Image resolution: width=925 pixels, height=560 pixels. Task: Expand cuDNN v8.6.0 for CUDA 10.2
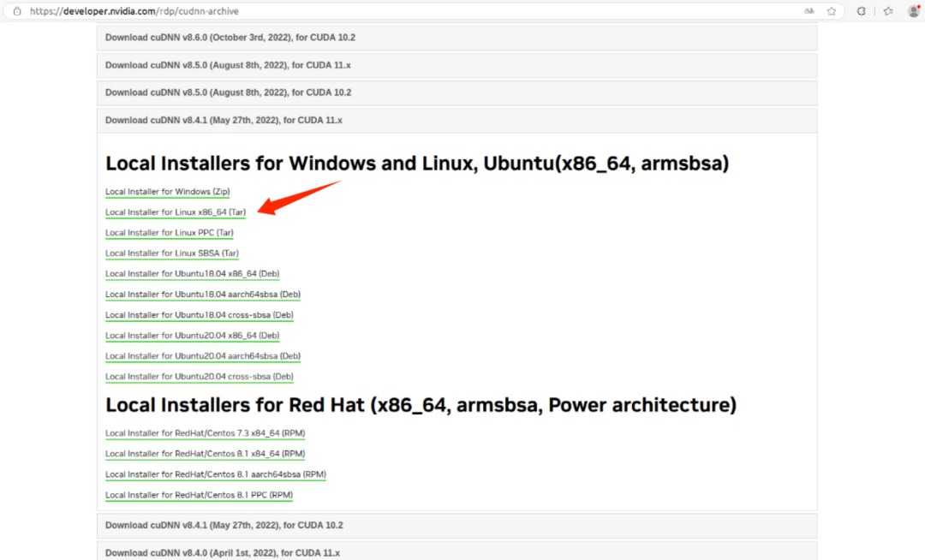457,38
